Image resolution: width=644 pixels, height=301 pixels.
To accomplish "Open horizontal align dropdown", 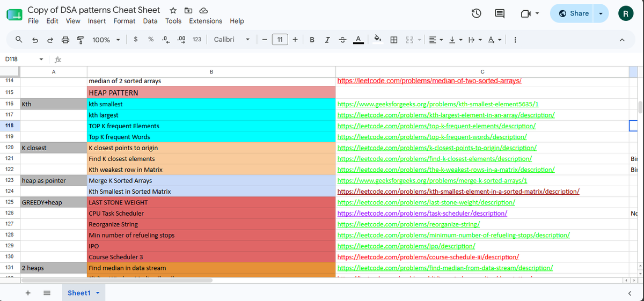I will [435, 40].
